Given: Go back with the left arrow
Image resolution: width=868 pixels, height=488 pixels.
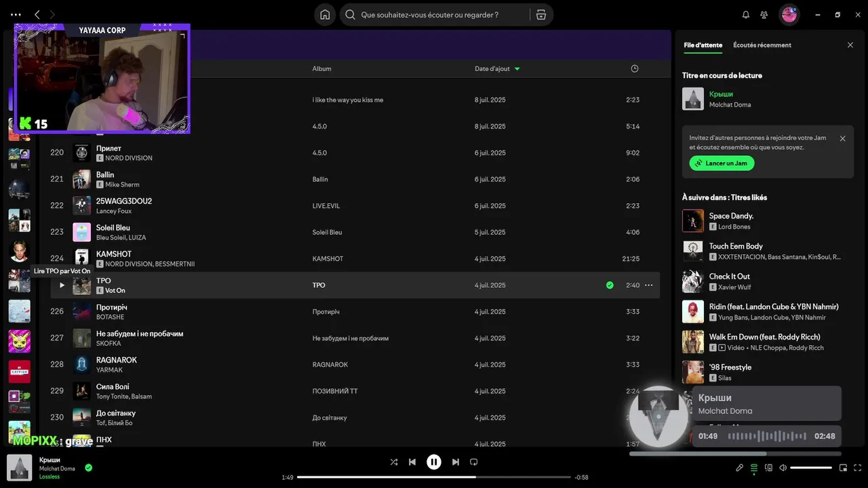Looking at the screenshot, I should coord(37,14).
